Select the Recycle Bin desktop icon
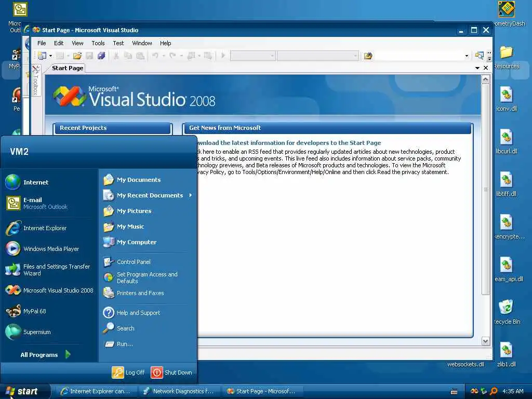Image resolution: width=532 pixels, height=399 pixels. pos(507,312)
